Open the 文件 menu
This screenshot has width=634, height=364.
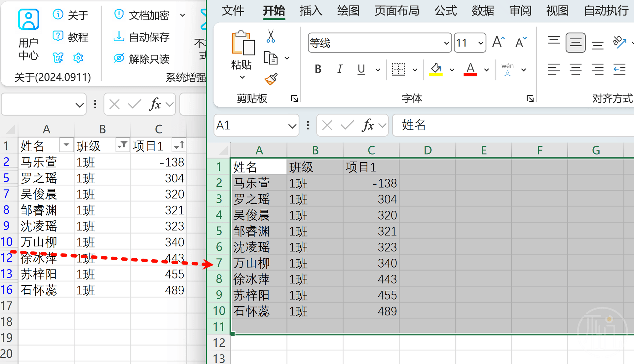point(233,11)
